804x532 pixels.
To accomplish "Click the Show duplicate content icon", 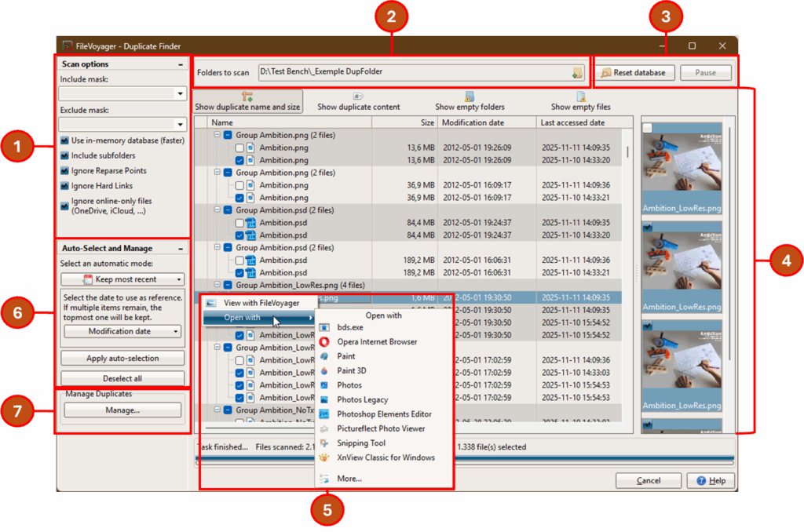I will (x=358, y=97).
